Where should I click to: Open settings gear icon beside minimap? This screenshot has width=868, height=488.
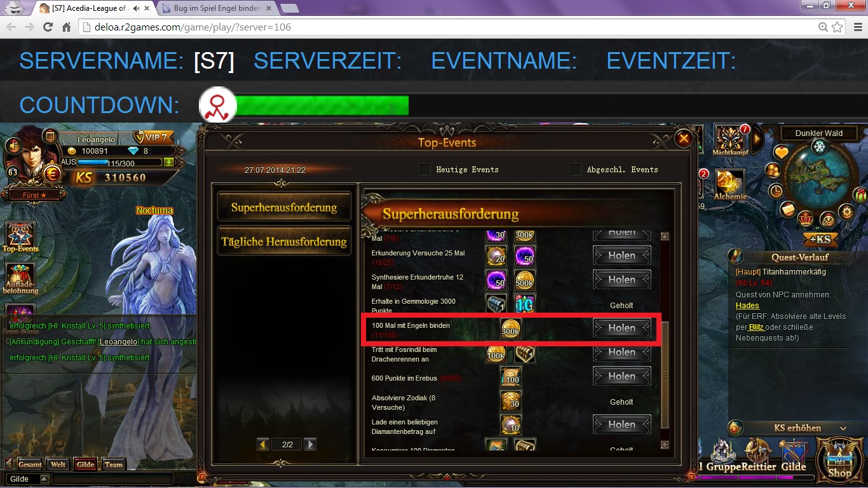(846, 212)
